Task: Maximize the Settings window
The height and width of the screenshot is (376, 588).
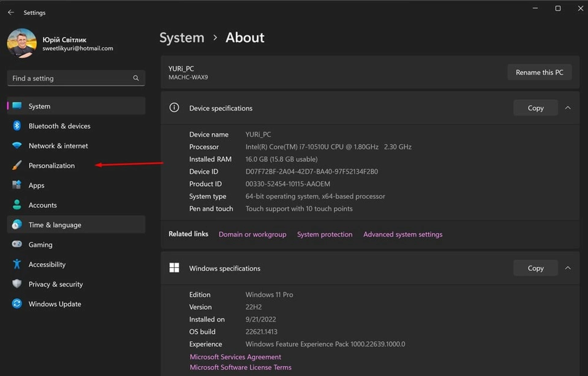Action: [x=558, y=8]
